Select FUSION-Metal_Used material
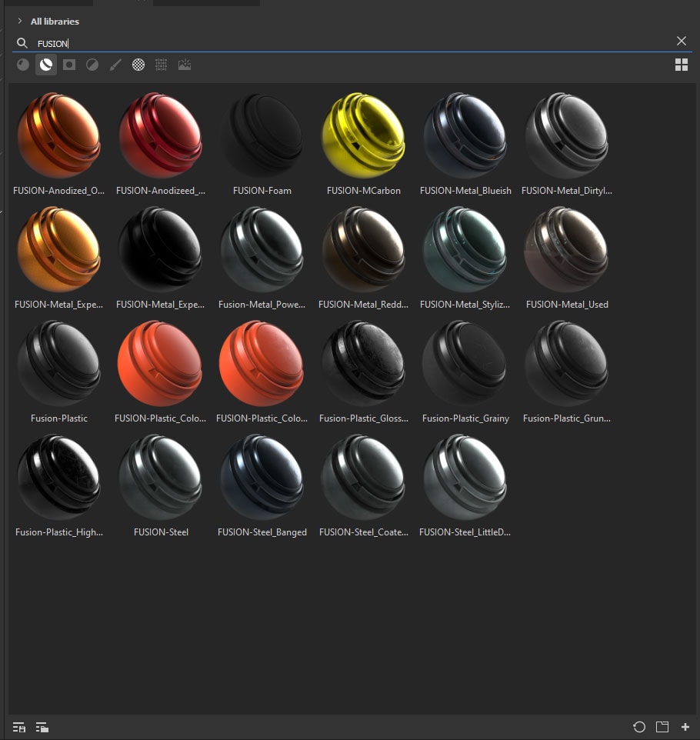 [x=567, y=258]
